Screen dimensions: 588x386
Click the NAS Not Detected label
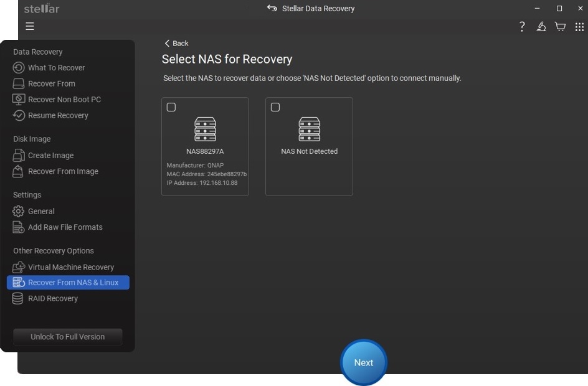coord(310,151)
